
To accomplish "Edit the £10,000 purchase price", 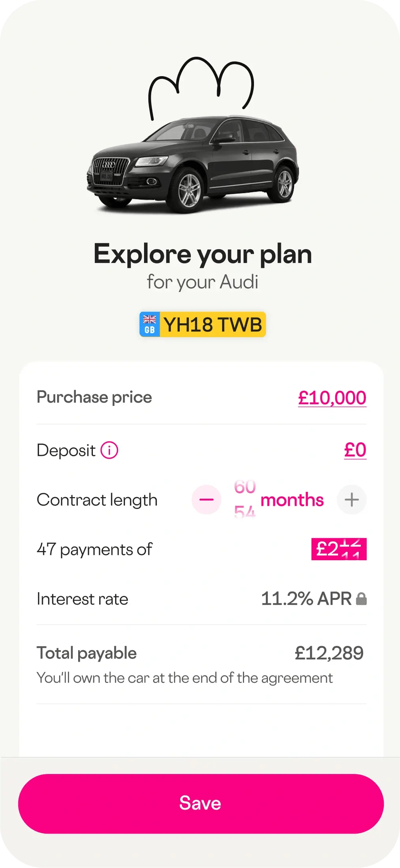I will pyautogui.click(x=333, y=397).
